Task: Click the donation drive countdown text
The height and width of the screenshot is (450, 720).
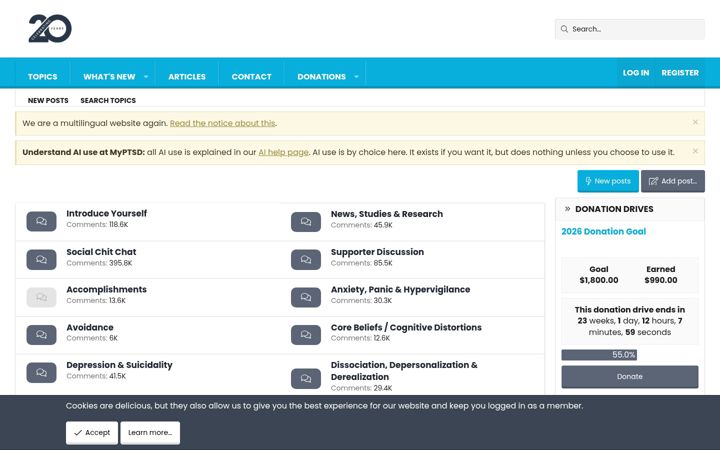Action: [x=630, y=321]
